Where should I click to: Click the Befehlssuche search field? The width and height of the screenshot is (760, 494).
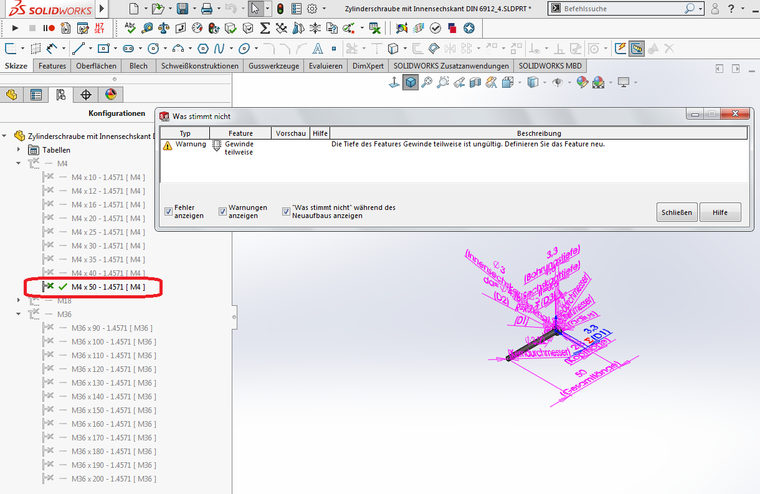point(622,9)
